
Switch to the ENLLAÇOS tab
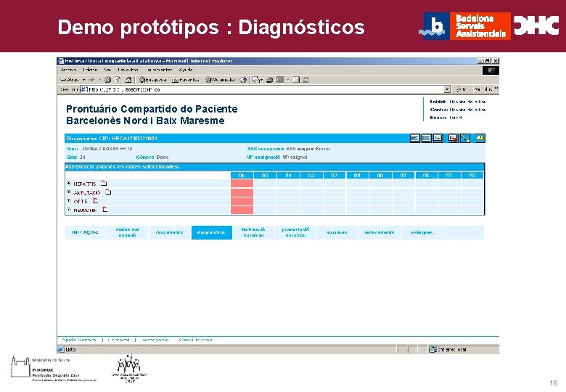pyautogui.click(x=86, y=232)
